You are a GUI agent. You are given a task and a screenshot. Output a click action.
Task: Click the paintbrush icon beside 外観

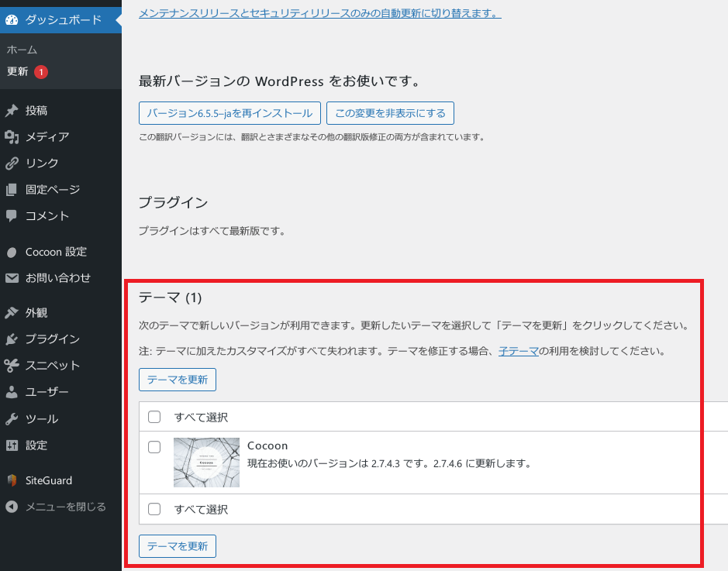(x=12, y=313)
